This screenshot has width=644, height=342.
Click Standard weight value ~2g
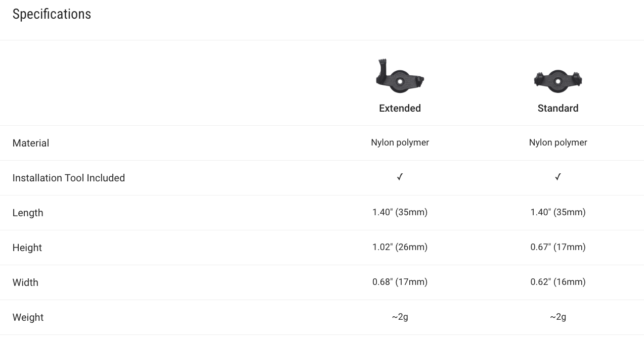coord(558,317)
